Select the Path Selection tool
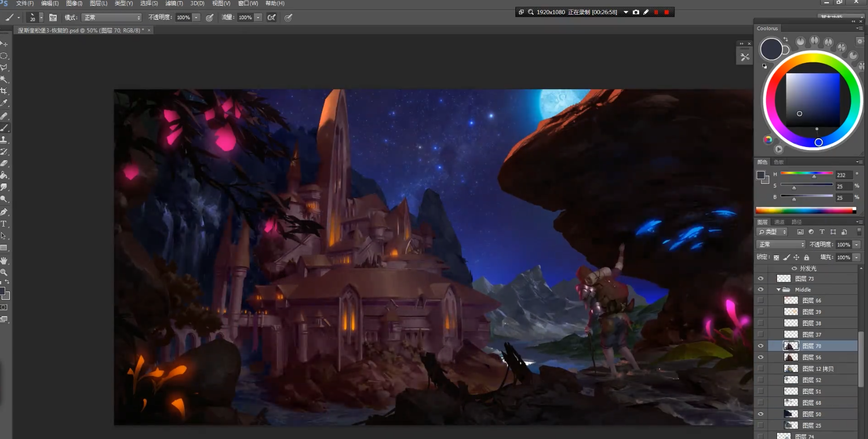868x439 pixels. tap(4, 236)
